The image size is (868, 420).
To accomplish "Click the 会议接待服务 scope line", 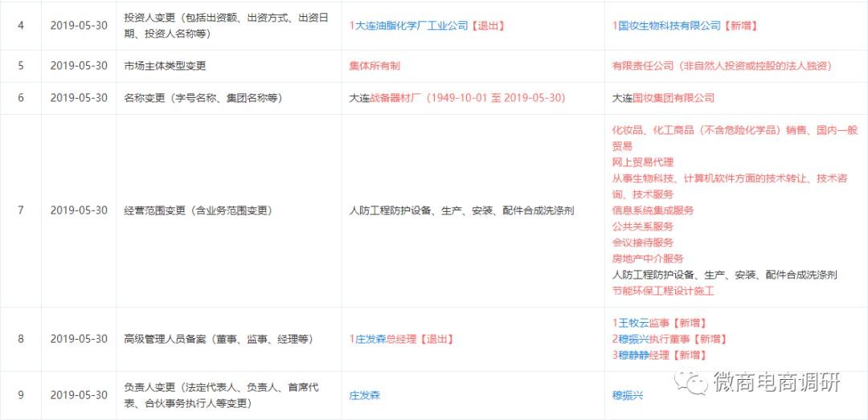I will pos(643,243).
